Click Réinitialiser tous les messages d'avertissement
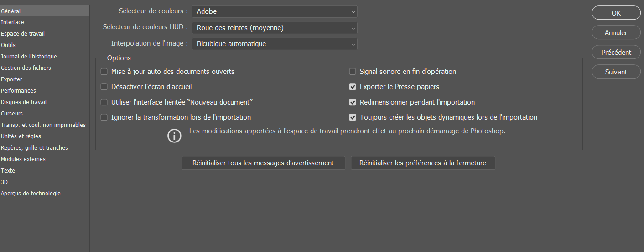Viewport: 644px width, 252px height. pyautogui.click(x=263, y=163)
